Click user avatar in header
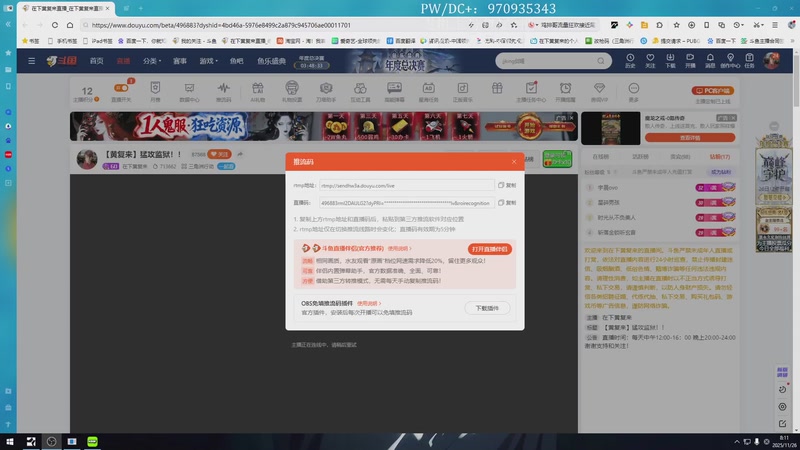Screen dimensions: 800x450 [x=771, y=61]
